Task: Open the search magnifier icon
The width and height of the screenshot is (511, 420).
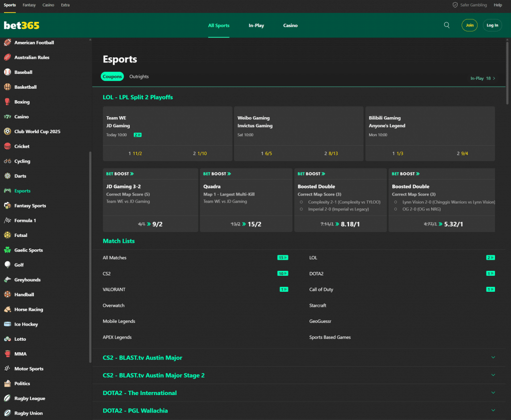Action: (x=447, y=25)
